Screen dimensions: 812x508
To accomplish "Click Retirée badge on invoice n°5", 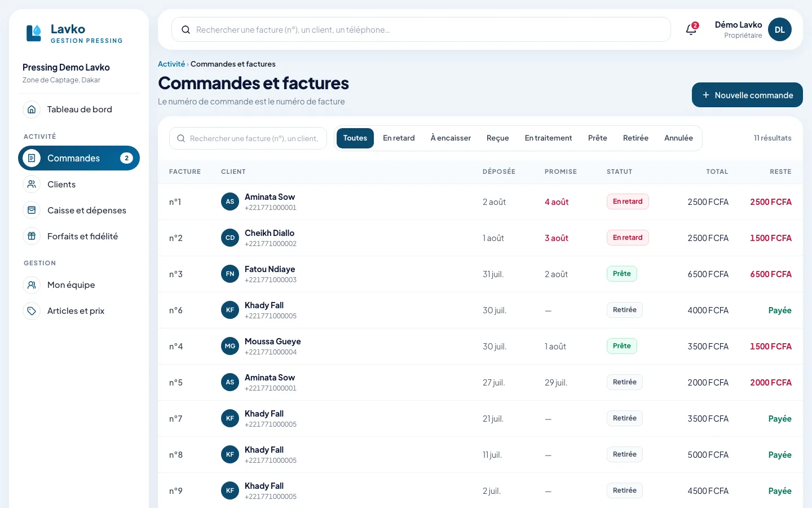I will (x=625, y=382).
